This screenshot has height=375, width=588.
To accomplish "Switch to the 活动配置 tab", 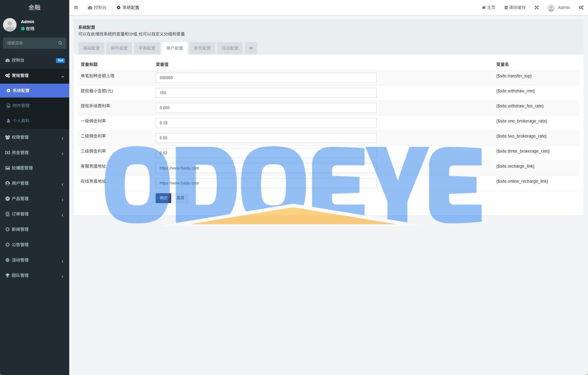I will pyautogui.click(x=230, y=48).
